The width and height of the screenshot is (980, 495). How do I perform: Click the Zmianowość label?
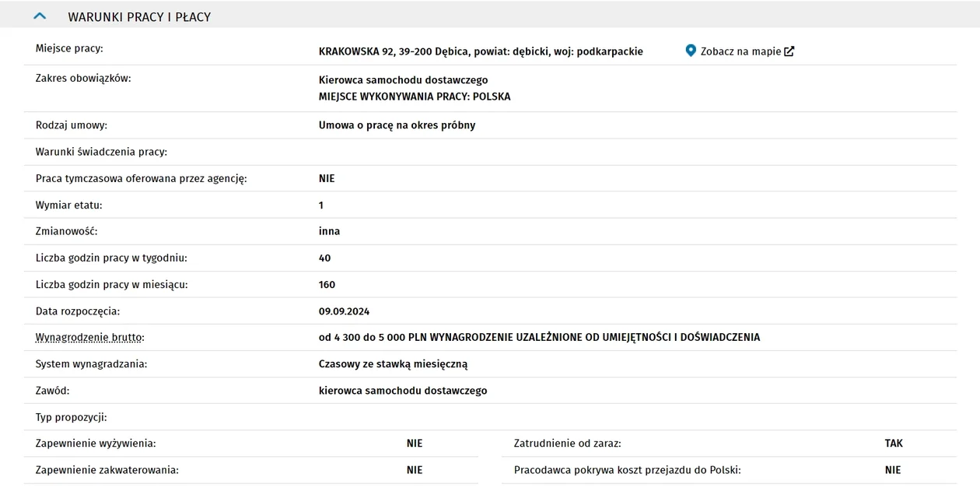click(x=67, y=231)
